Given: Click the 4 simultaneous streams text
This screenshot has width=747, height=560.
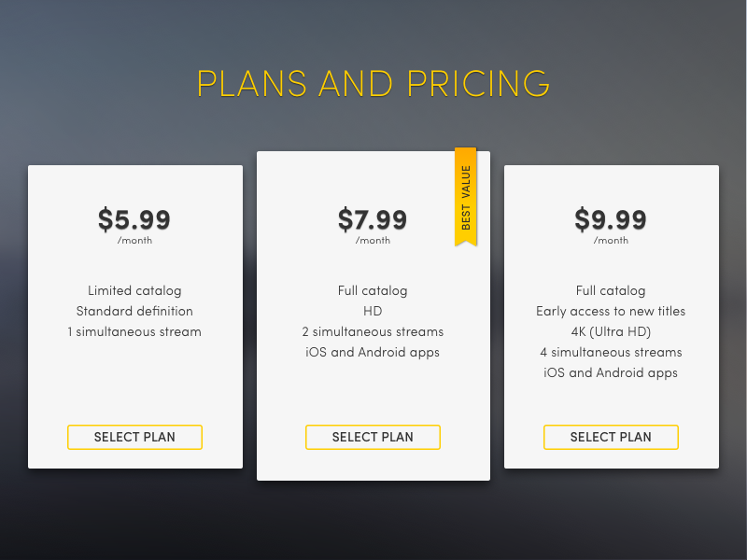Looking at the screenshot, I should click(x=611, y=353).
